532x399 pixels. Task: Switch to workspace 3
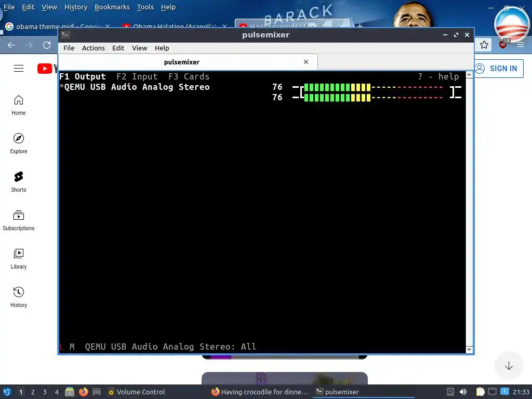45,392
